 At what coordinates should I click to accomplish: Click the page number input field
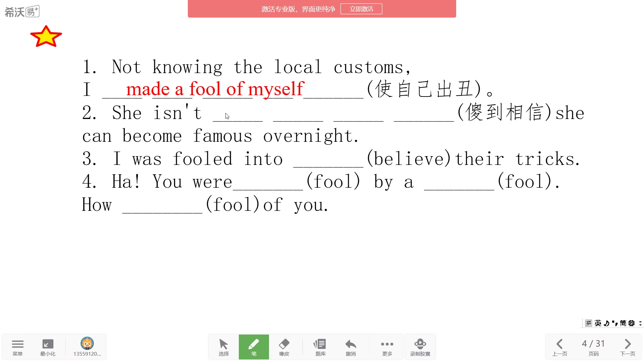point(593,345)
